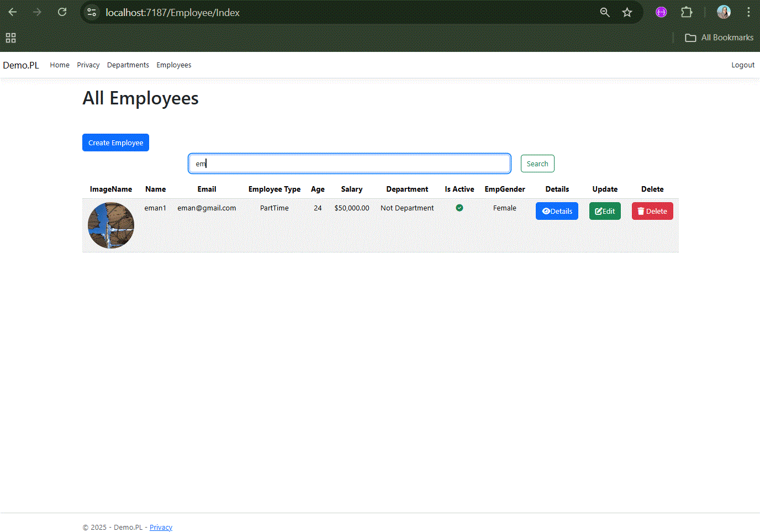This screenshot has width=760, height=532.
Task: Open the Employees nav item
Action: pyautogui.click(x=174, y=65)
